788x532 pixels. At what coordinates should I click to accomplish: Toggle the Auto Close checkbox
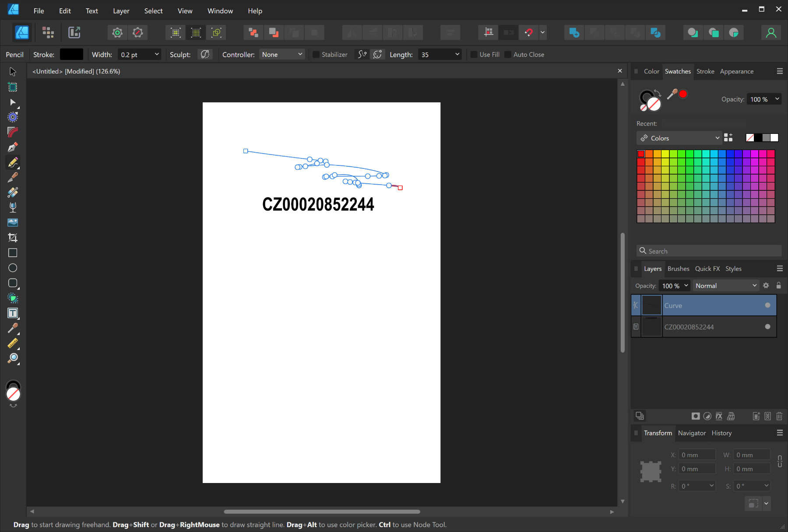coord(508,55)
